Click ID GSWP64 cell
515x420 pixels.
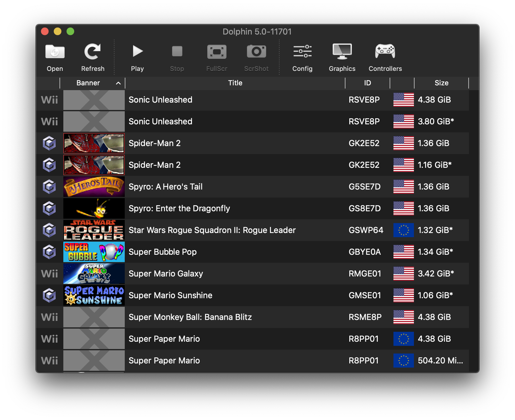366,230
